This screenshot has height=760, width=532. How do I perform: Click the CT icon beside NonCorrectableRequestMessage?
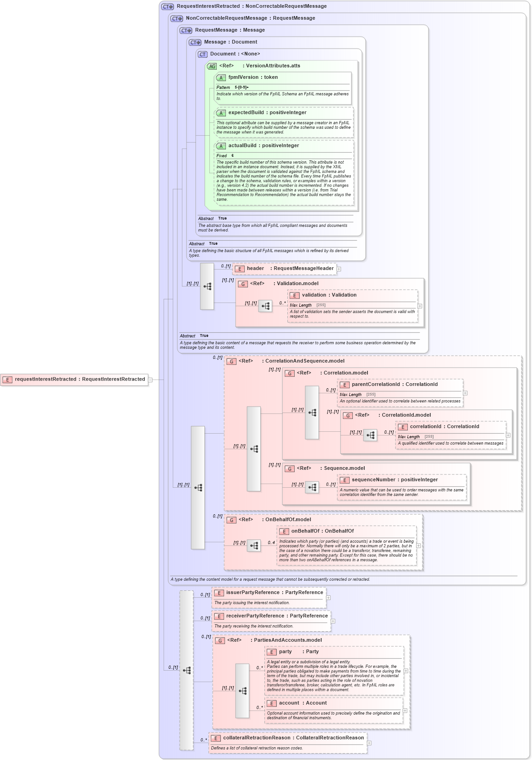pyautogui.click(x=177, y=18)
